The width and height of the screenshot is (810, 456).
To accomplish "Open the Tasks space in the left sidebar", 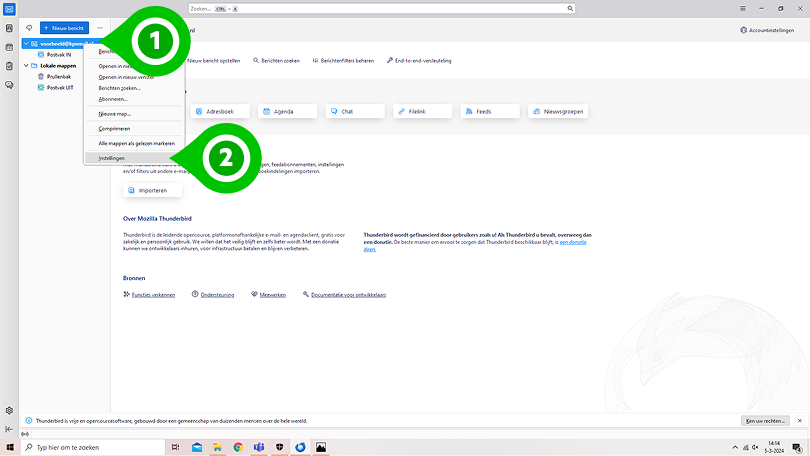I will click(9, 66).
